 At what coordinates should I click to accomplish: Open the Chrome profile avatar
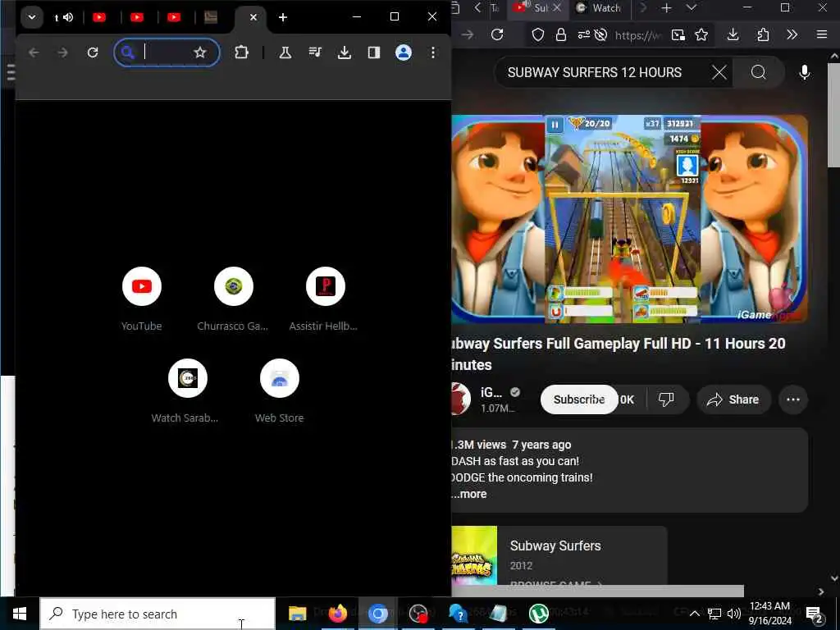[x=404, y=52]
